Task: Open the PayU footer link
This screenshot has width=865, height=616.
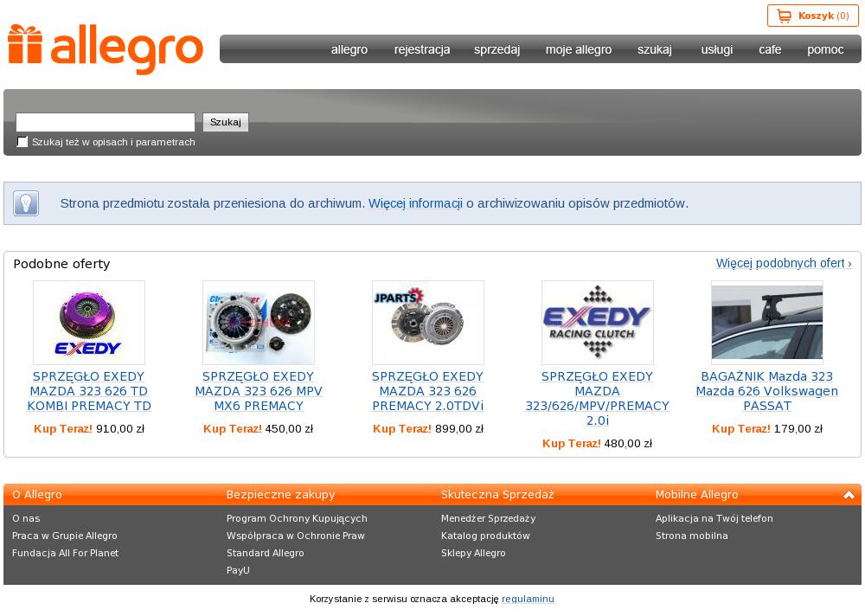Action: [x=238, y=570]
